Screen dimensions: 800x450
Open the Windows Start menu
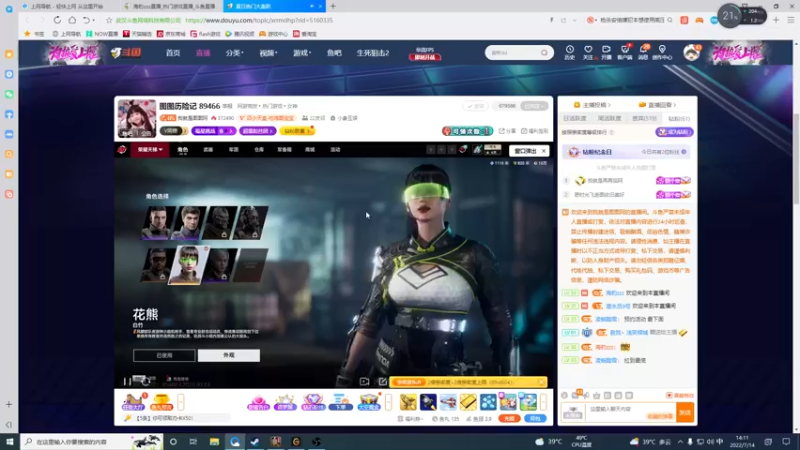click(10, 441)
